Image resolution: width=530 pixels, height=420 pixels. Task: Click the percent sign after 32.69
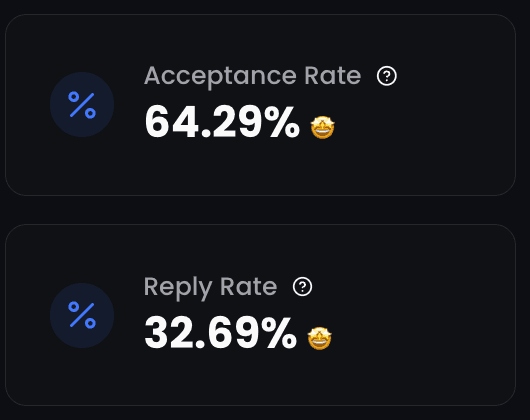[x=279, y=333]
